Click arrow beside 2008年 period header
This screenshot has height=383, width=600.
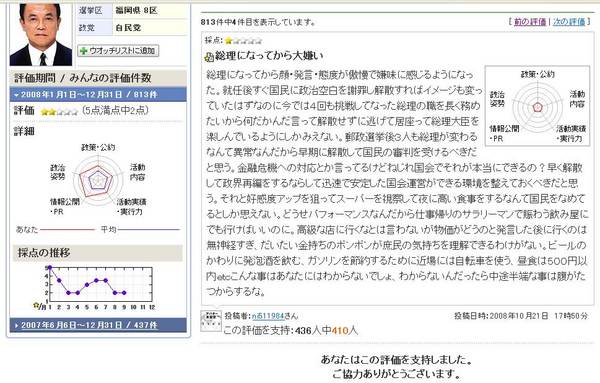(16, 95)
